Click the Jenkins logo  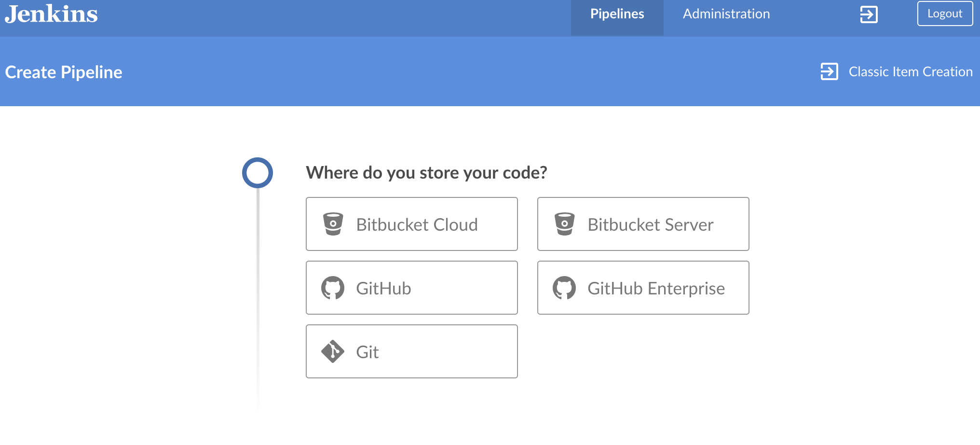pyautogui.click(x=51, y=14)
